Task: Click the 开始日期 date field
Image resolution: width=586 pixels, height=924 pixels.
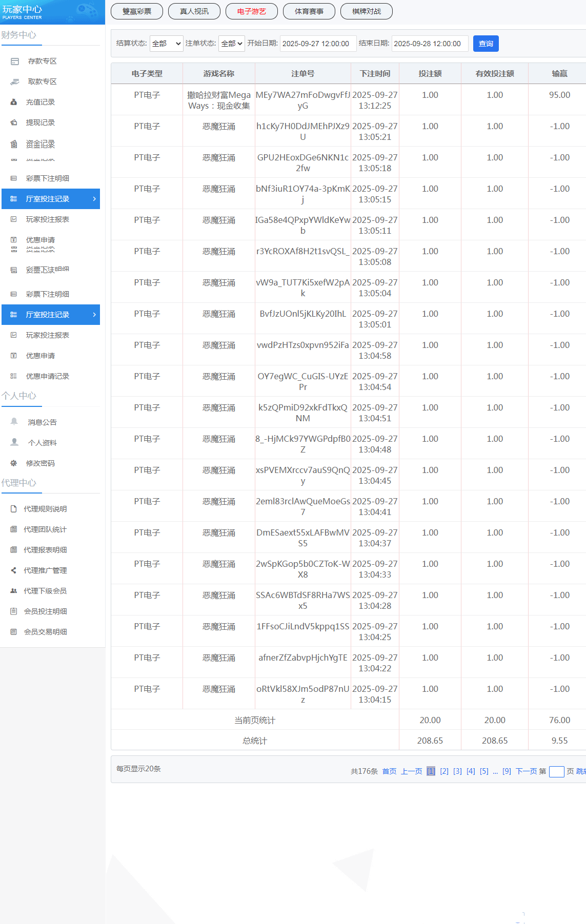Action: pyautogui.click(x=316, y=44)
